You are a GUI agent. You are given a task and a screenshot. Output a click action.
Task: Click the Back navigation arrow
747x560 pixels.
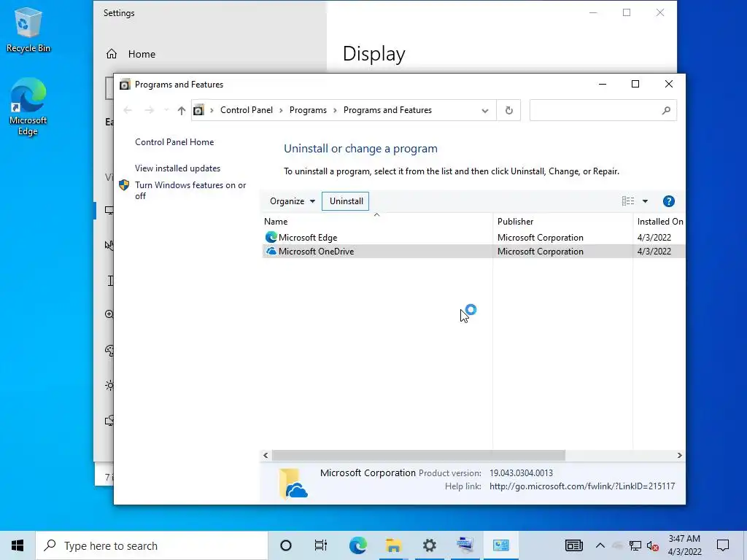(x=127, y=111)
